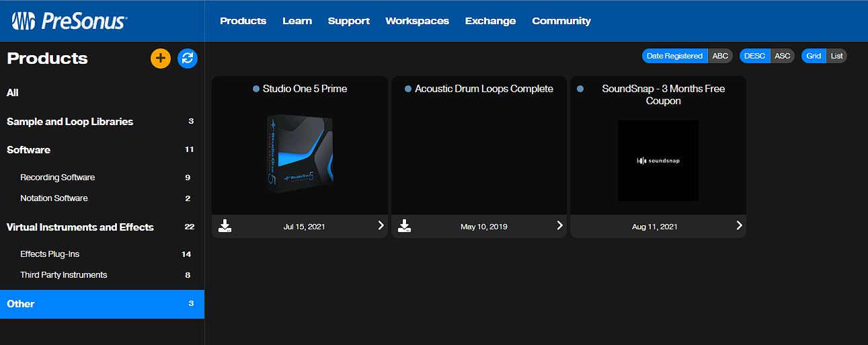
Task: Click count 9 beside Recording Software
Action: click(188, 178)
